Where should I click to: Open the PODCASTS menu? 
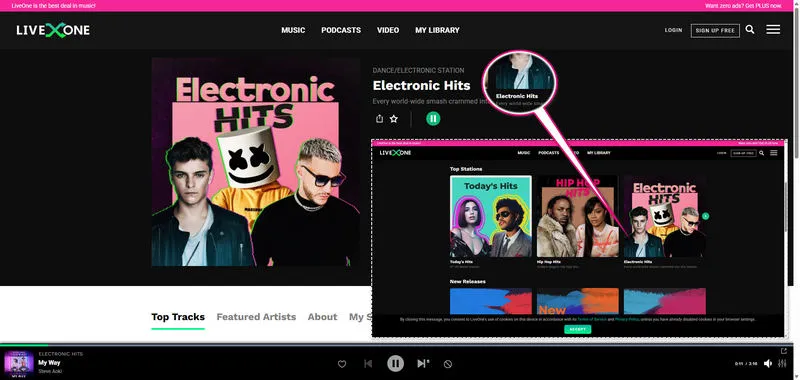point(341,30)
